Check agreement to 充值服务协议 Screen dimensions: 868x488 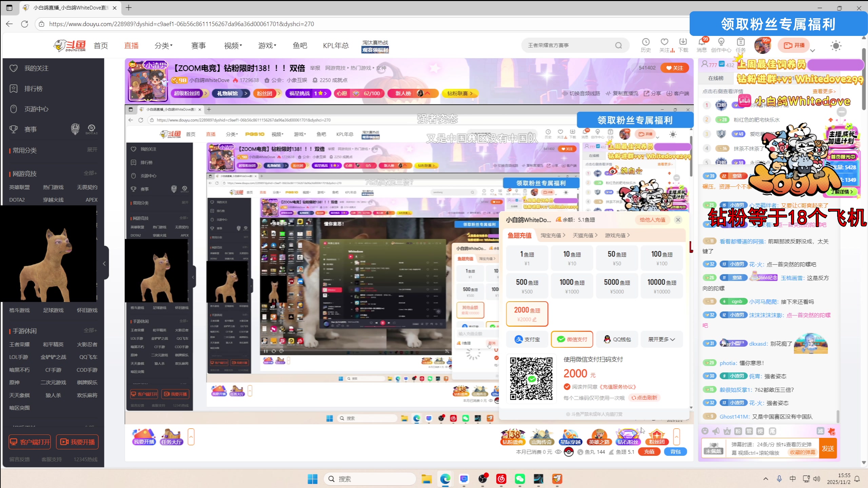click(x=567, y=387)
